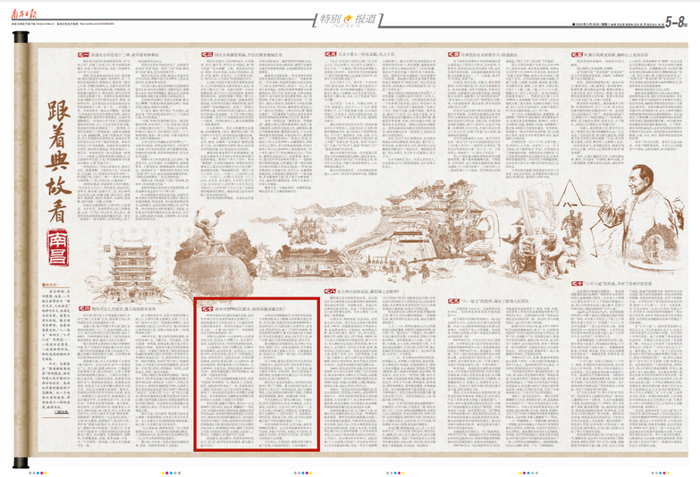Click the red 之二 article tag

[207, 54]
